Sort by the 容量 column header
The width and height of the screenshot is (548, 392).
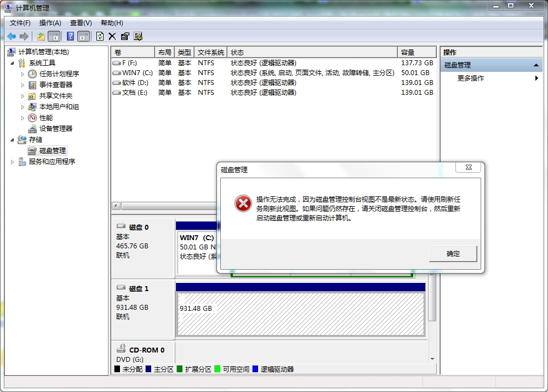click(416, 53)
